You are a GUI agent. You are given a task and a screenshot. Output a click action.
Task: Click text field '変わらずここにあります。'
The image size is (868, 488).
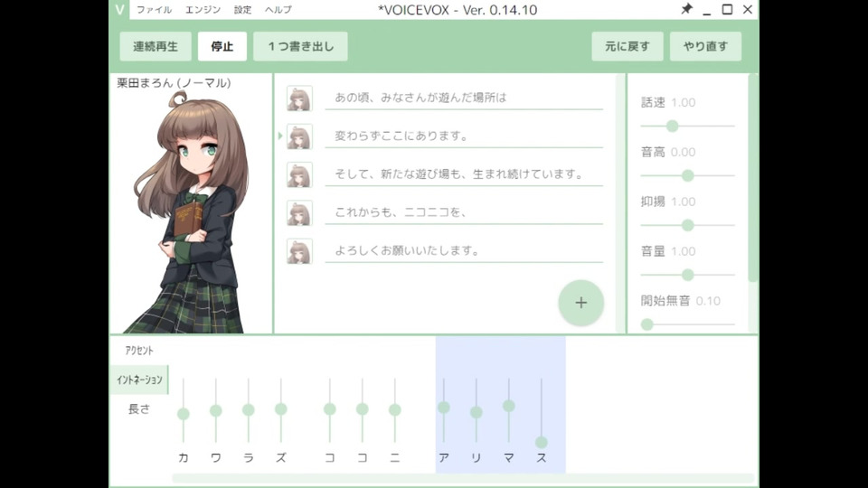coord(464,136)
